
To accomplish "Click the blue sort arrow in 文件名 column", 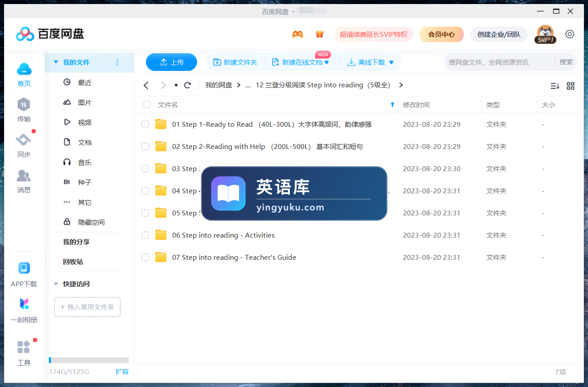I will (392, 105).
